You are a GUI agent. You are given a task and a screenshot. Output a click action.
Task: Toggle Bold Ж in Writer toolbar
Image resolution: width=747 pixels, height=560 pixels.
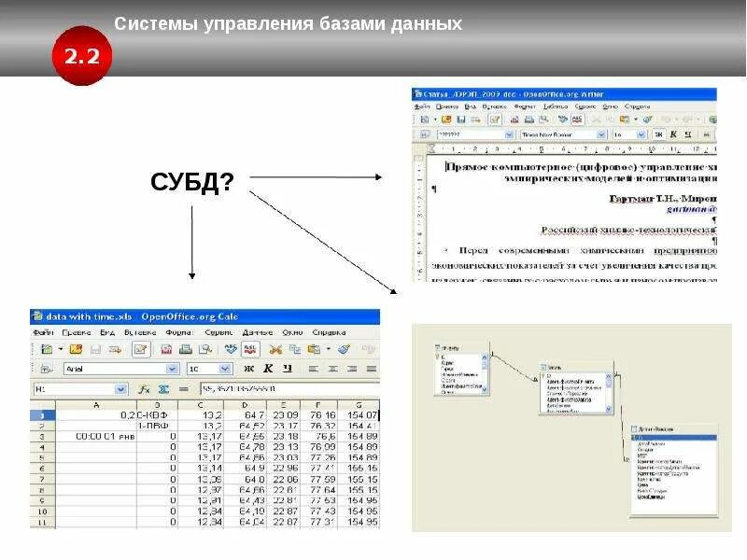click(x=658, y=134)
